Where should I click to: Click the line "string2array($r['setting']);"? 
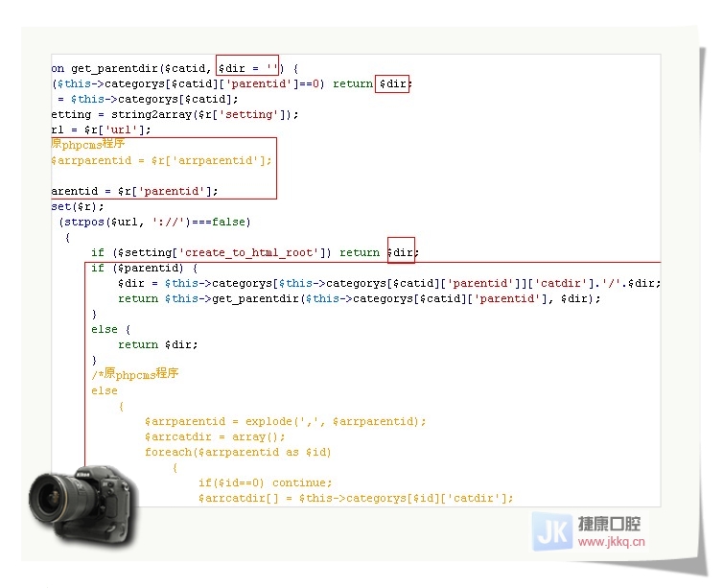[205, 114]
